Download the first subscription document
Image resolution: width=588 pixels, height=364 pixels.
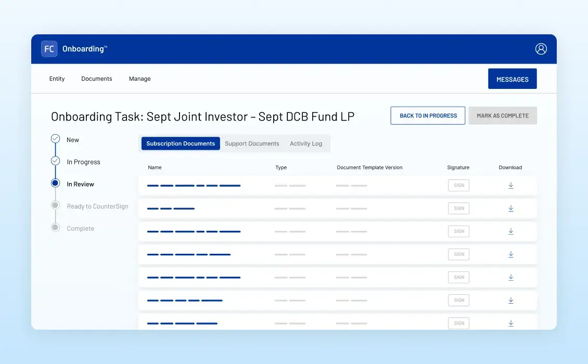point(510,185)
